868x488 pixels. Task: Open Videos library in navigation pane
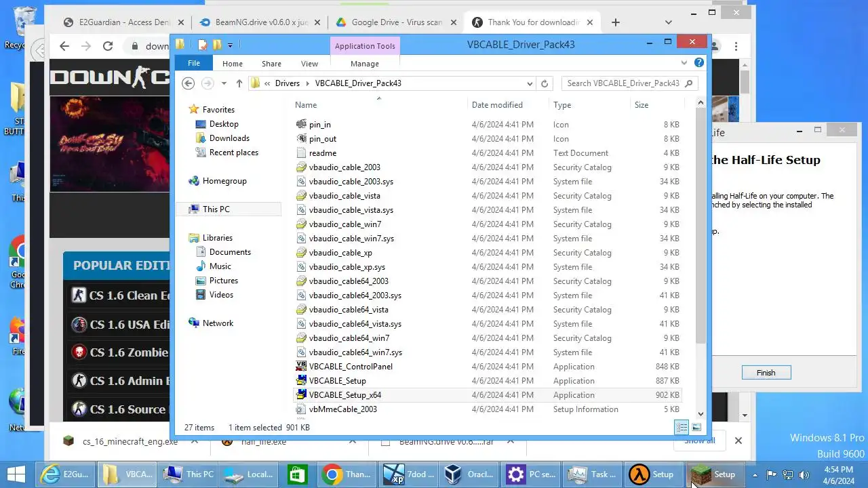221,295
